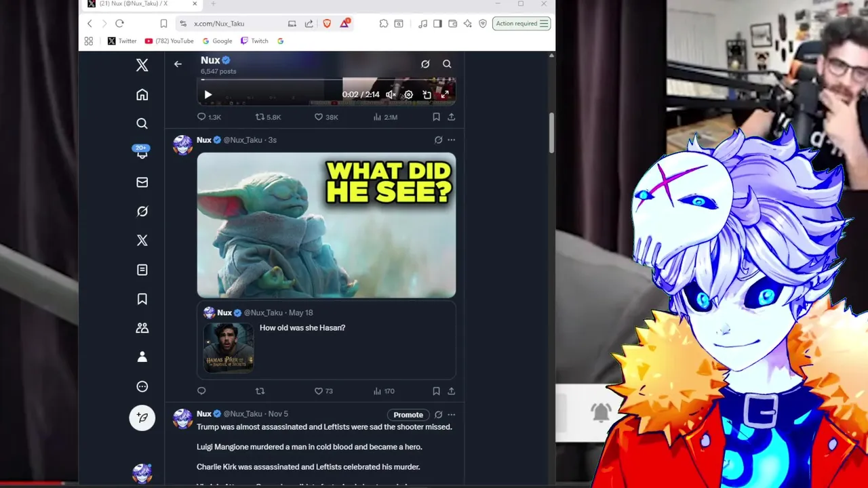
Task: Open more options on the Nov 5 post
Action: (x=451, y=415)
